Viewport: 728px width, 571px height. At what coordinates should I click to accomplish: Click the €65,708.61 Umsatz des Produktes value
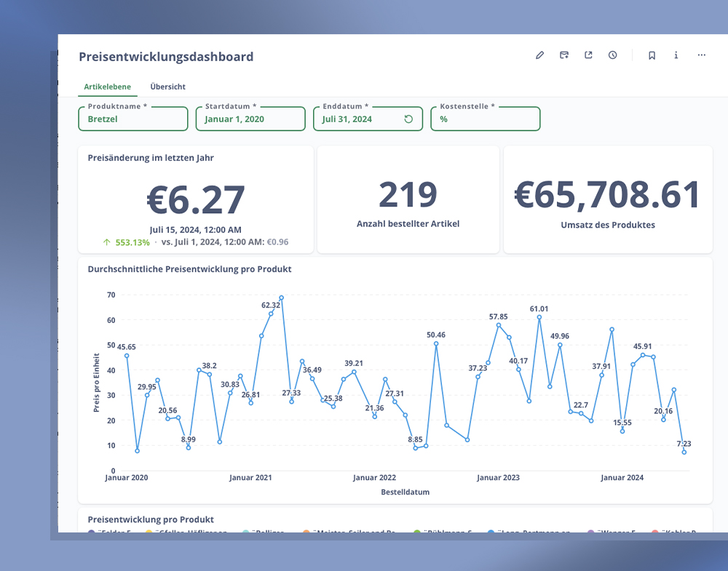pyautogui.click(x=607, y=195)
